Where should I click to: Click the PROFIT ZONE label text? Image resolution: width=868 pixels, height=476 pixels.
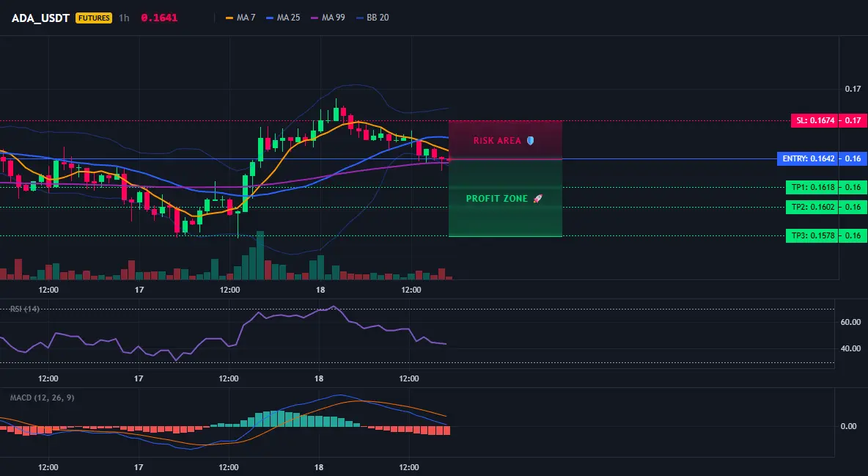point(496,198)
